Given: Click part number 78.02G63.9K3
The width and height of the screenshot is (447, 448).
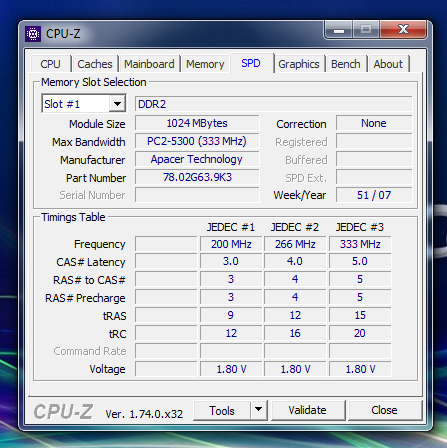Looking at the screenshot, I should (x=197, y=177).
